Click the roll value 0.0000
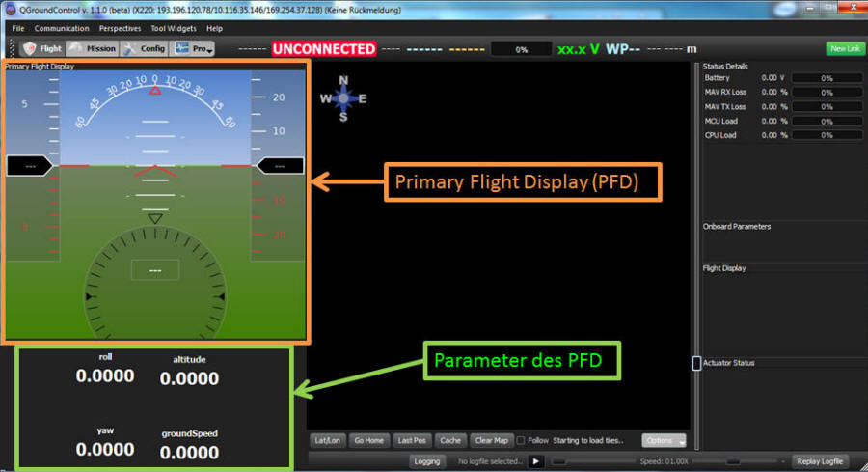 [x=105, y=375]
